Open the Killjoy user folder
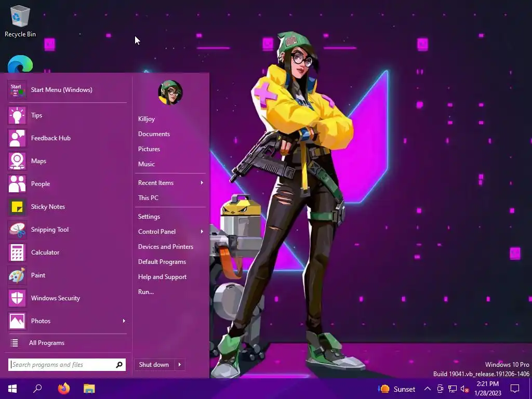 coord(147,119)
